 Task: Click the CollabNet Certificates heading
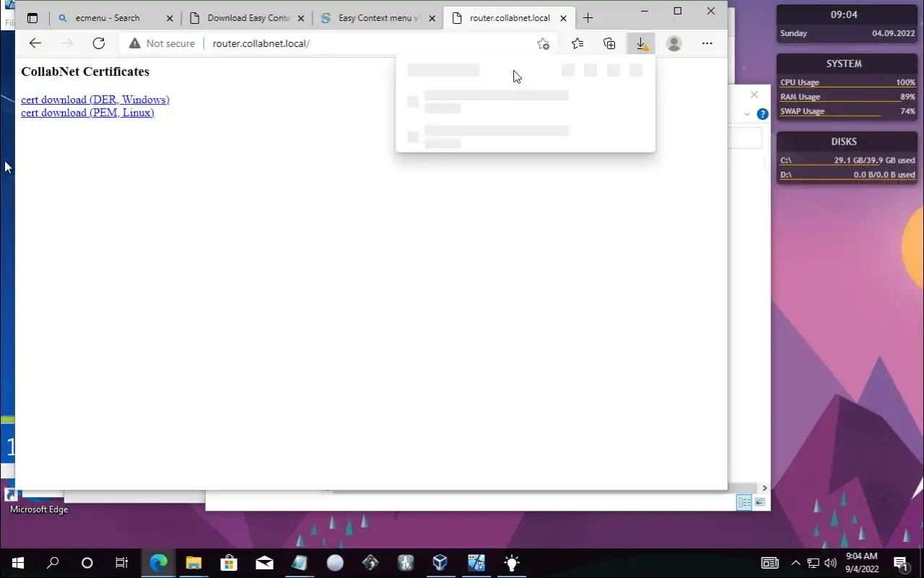tap(85, 72)
